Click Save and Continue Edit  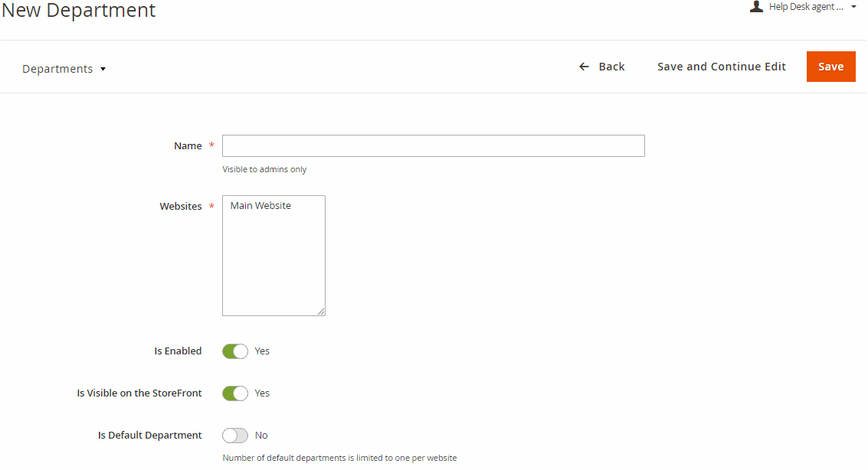click(x=722, y=67)
